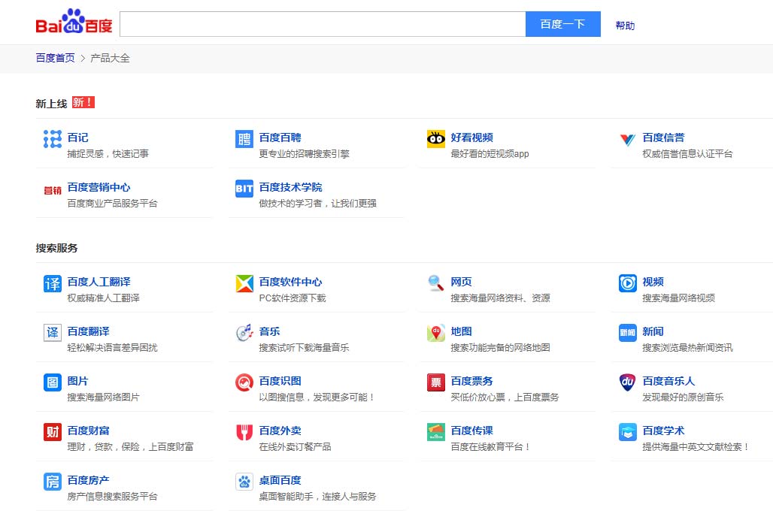Open the 音乐 disc icon
Image resolution: width=773 pixels, height=532 pixels.
[244, 334]
